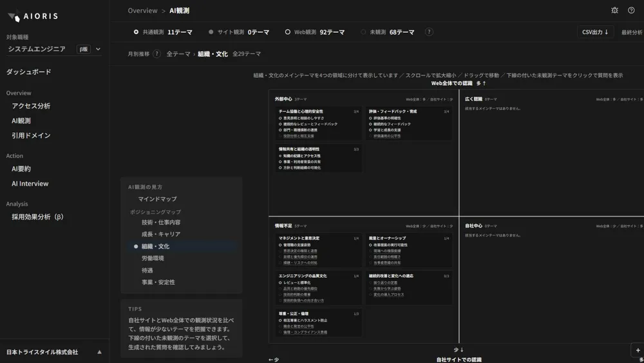The width and height of the screenshot is (644, 363).
Task: Zoom in with the plus button
Action: (638, 350)
